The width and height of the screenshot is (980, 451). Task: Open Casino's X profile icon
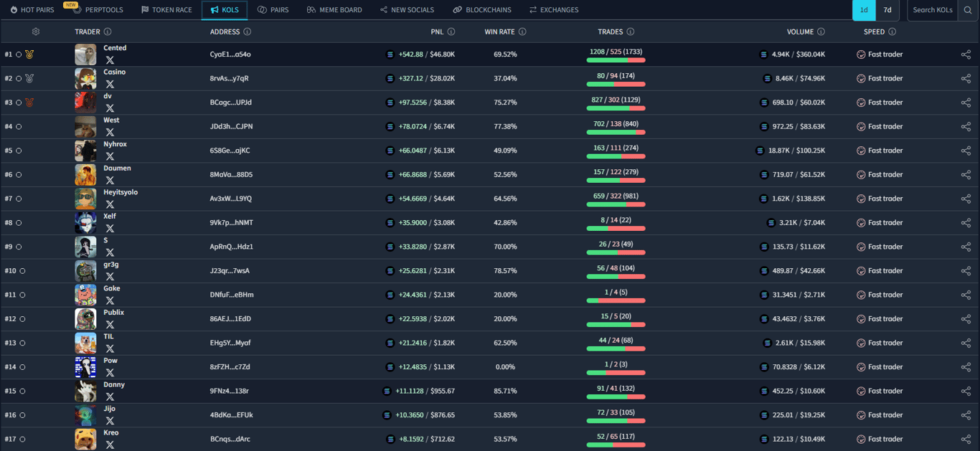coord(110,85)
